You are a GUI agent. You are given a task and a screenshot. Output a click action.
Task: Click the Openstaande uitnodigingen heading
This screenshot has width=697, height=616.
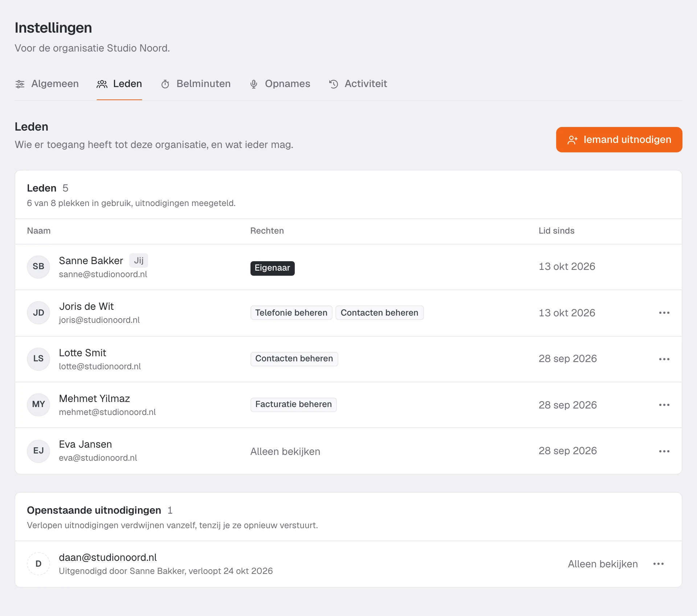coord(94,510)
